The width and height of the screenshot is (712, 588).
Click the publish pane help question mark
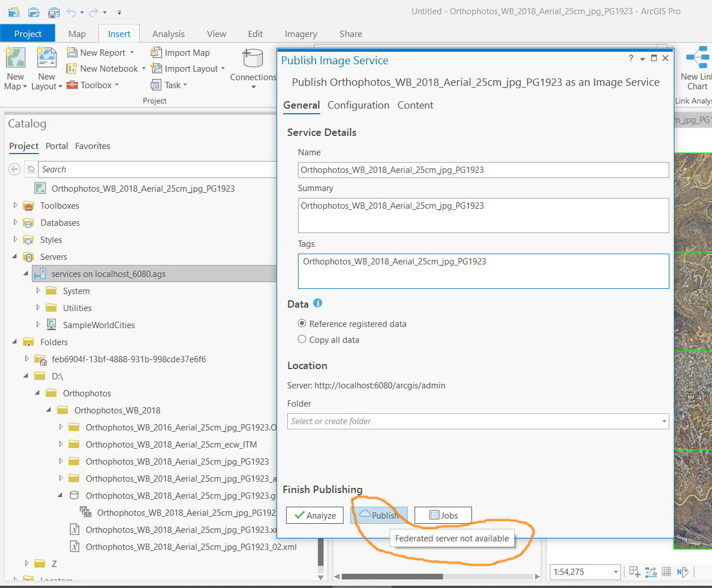pyautogui.click(x=631, y=59)
